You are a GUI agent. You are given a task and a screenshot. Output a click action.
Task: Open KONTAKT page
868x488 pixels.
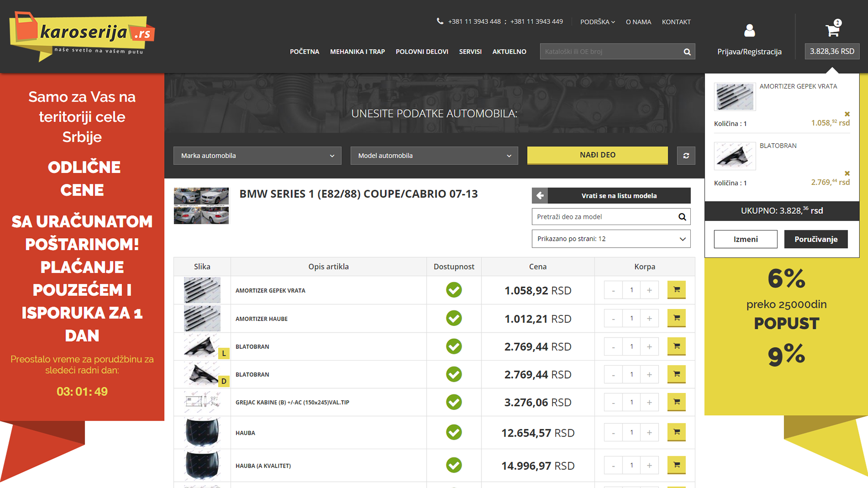(x=676, y=22)
